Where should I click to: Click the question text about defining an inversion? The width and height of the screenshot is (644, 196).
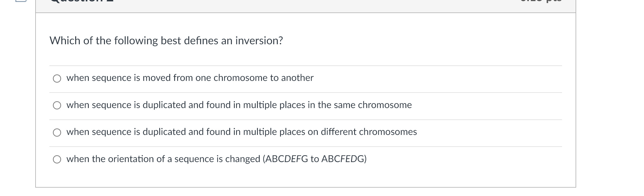click(166, 41)
